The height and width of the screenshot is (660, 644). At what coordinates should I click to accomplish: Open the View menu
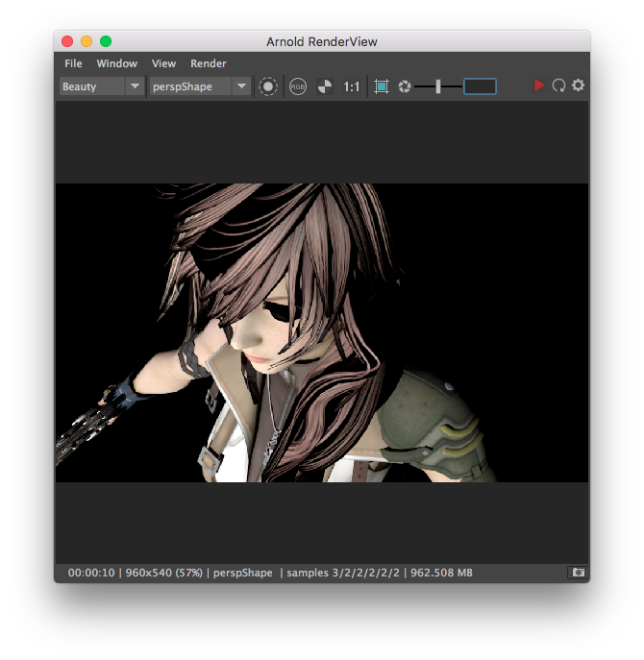[163, 63]
